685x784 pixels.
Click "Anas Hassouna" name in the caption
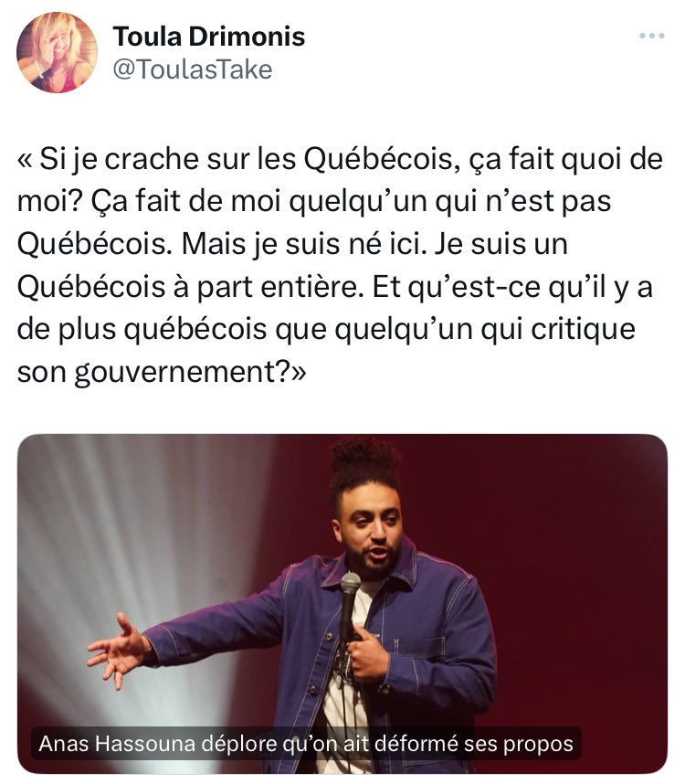(117, 744)
